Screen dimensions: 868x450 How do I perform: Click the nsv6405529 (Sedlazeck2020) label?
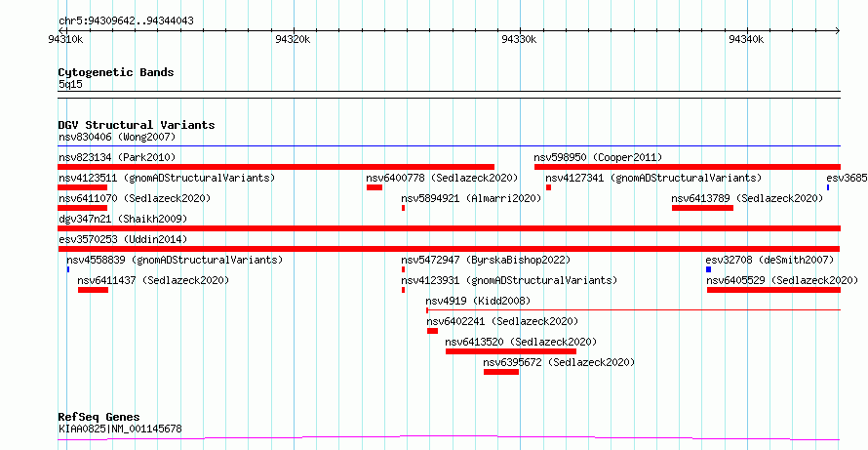click(782, 280)
